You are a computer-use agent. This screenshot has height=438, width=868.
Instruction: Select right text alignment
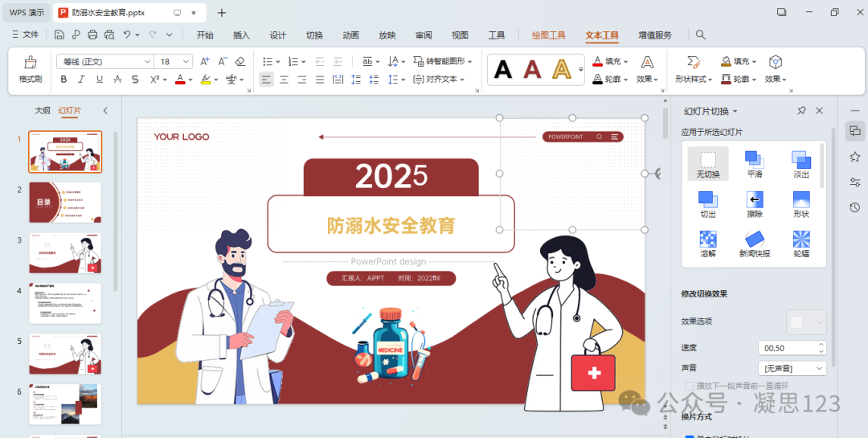(301, 80)
